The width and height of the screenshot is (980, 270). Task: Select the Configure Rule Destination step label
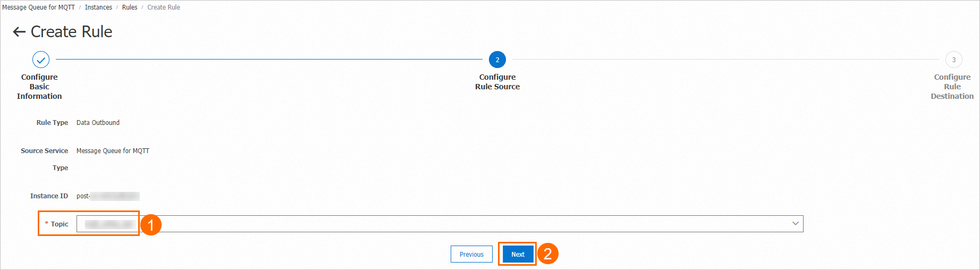click(952, 87)
